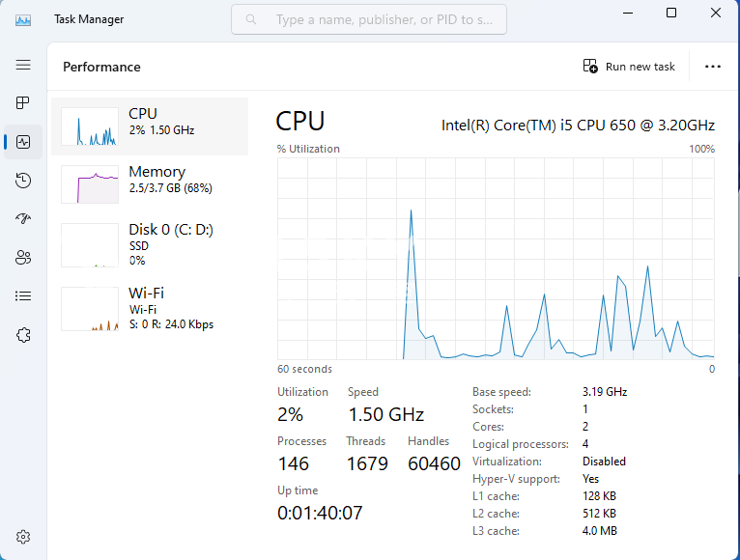Click the search box field
The image size is (740, 560).
pos(369,19)
